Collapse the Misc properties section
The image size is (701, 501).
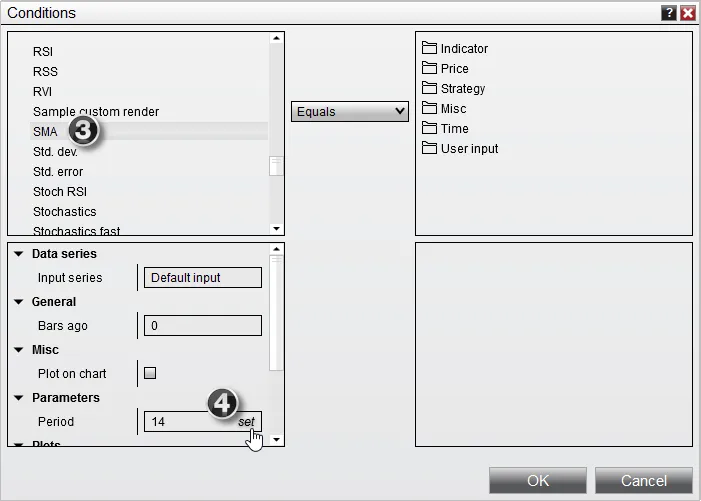tap(18, 349)
